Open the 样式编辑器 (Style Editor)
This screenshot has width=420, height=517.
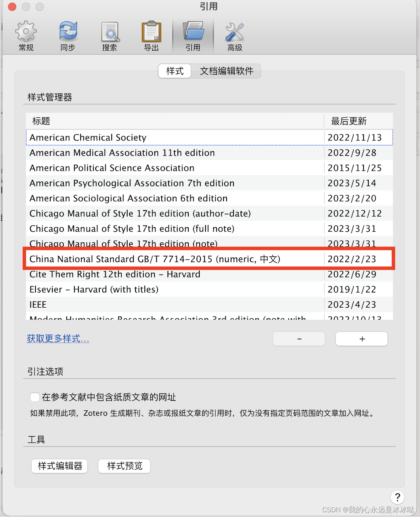60,466
